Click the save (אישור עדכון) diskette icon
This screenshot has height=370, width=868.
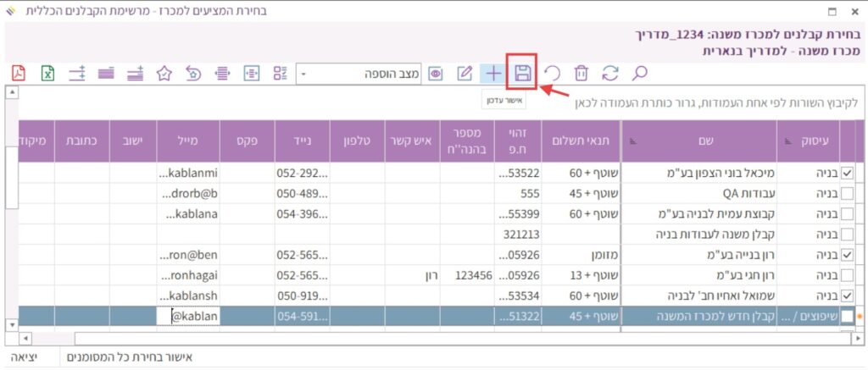(523, 73)
